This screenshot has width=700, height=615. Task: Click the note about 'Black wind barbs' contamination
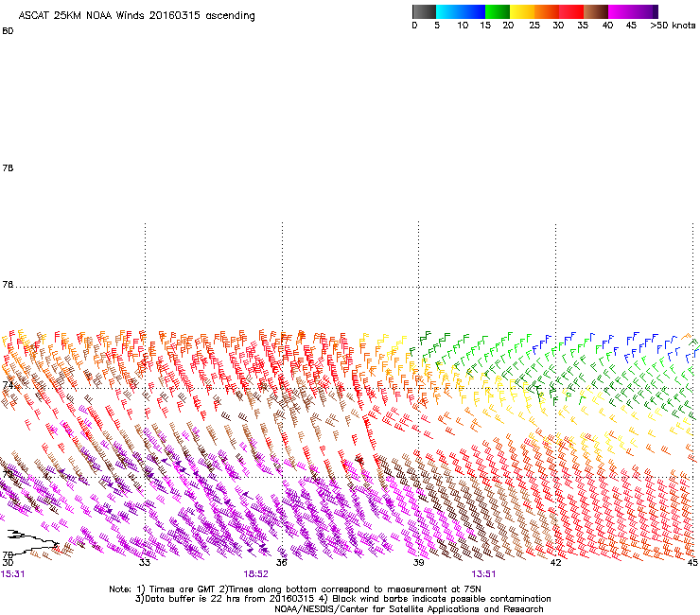point(437,599)
